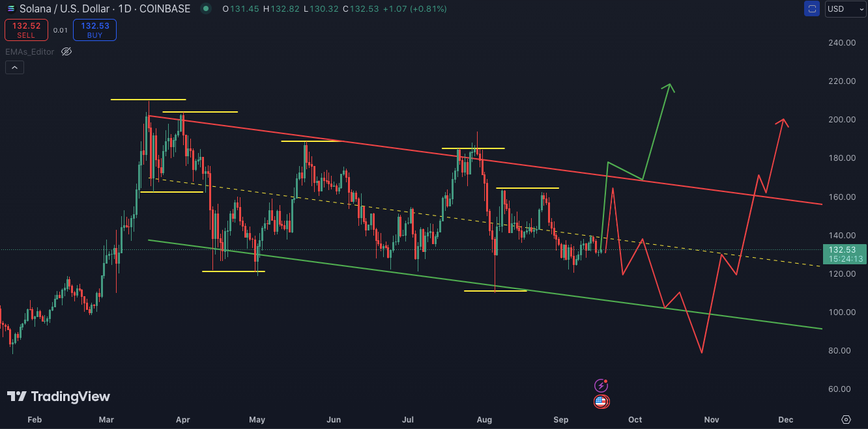Click the Jun label on time axis

point(334,419)
